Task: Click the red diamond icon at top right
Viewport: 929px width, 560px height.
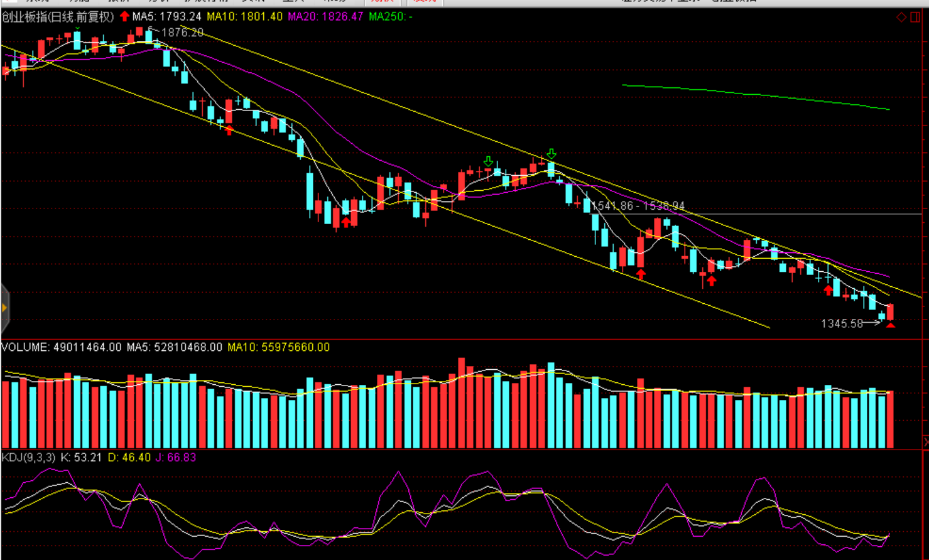Action: coord(901,17)
